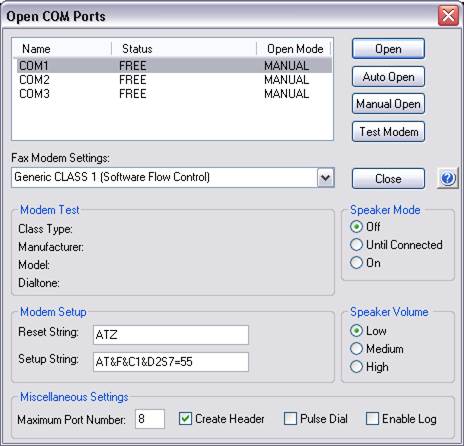Enable the Enable Log checkbox
This screenshot has width=464, height=446.
click(372, 419)
